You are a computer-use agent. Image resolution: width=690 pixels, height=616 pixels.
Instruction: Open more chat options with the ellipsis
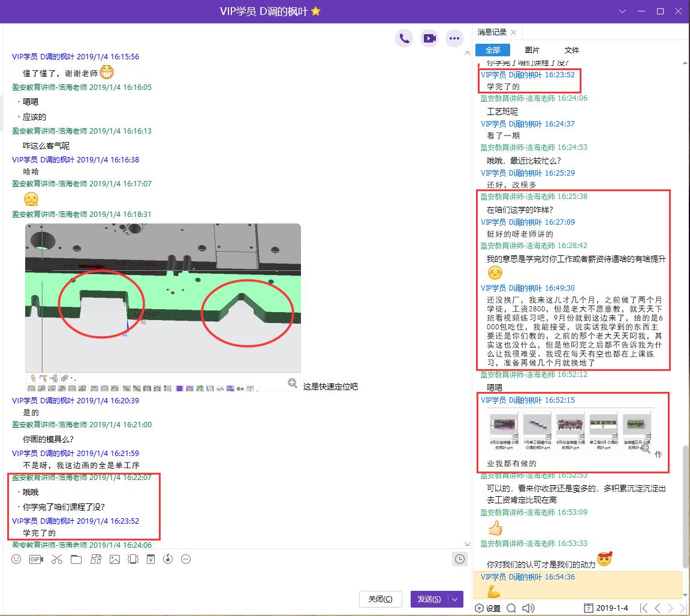[454, 38]
